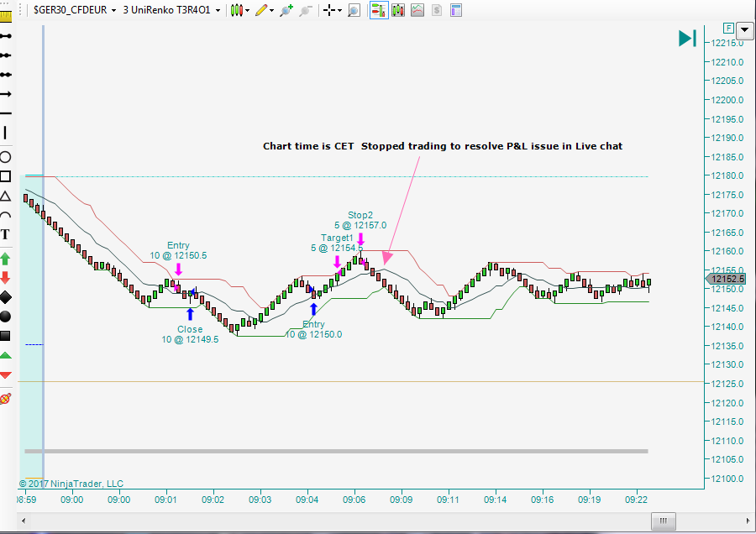
Task: Click the greyed-out dollar sign icon
Action: coord(436,9)
